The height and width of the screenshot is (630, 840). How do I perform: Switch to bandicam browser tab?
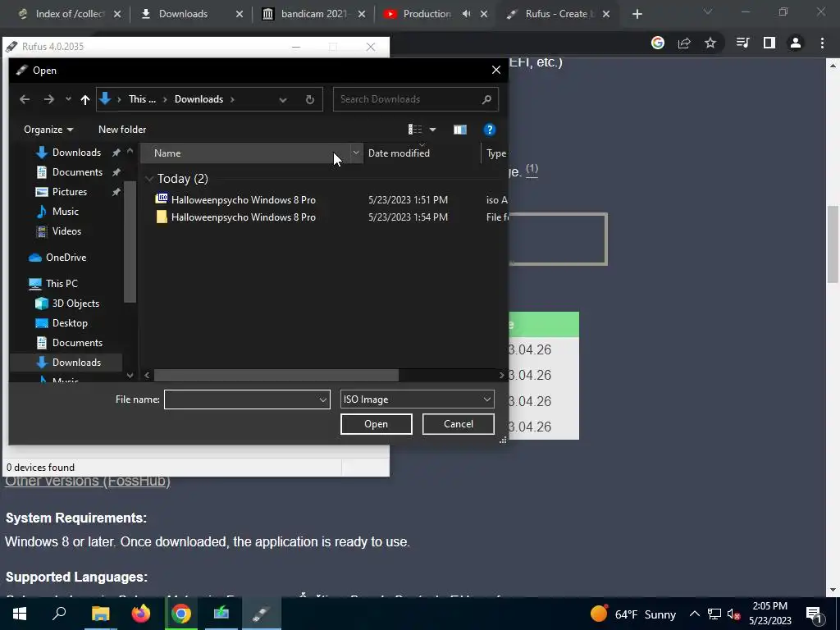pyautogui.click(x=313, y=14)
